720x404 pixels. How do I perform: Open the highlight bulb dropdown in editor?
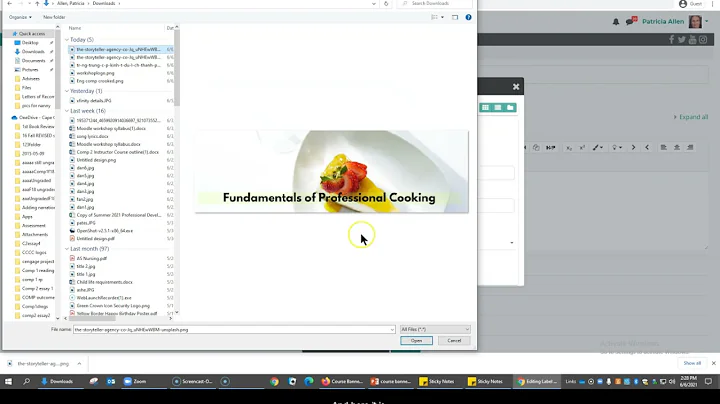(x=617, y=148)
